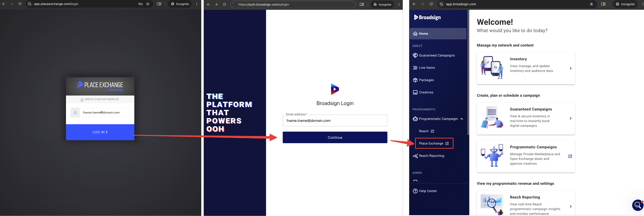Open side panel icon in auth.broadsign.com window
This screenshot has width=644, height=216.
click(x=362, y=5)
